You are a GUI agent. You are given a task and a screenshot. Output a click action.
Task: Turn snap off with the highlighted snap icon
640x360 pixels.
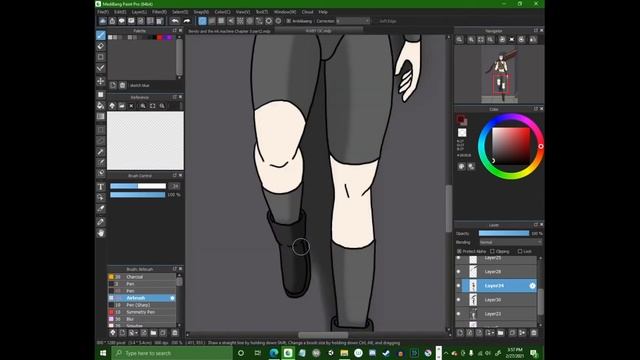202,21
